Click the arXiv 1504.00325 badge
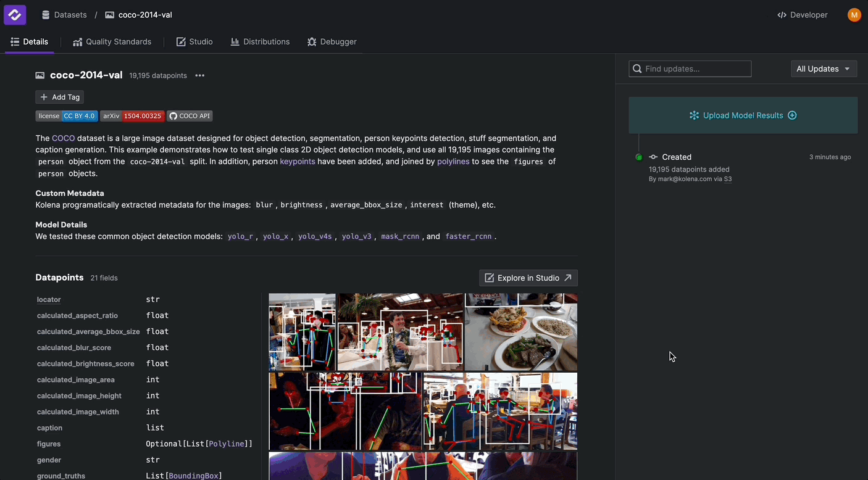The image size is (868, 480). tap(132, 116)
